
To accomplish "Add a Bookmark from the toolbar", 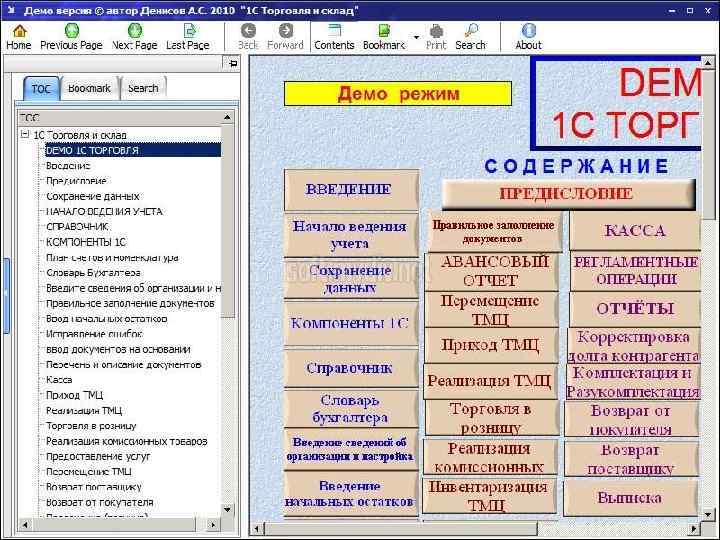I will (384, 37).
